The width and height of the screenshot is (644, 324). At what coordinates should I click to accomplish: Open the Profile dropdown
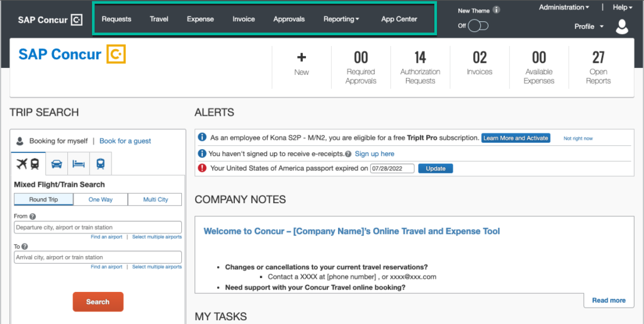(589, 26)
